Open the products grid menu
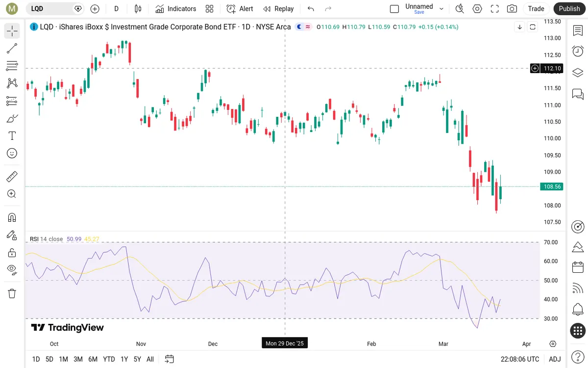The image size is (588, 368). [x=578, y=331]
